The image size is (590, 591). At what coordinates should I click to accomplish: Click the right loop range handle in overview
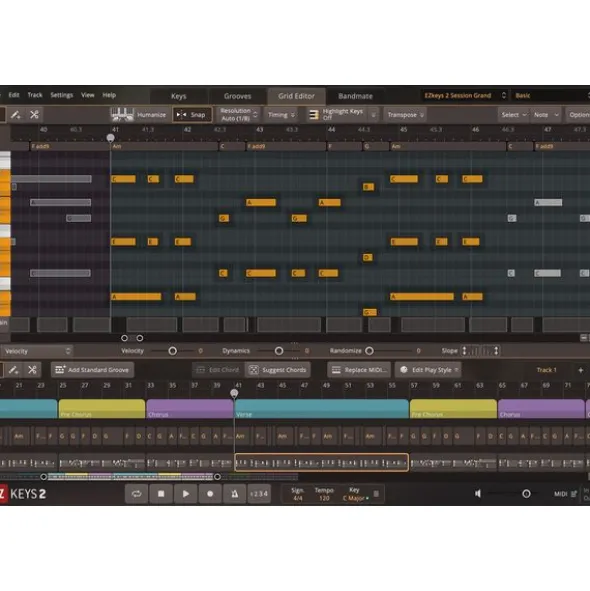pyautogui.click(x=218, y=477)
